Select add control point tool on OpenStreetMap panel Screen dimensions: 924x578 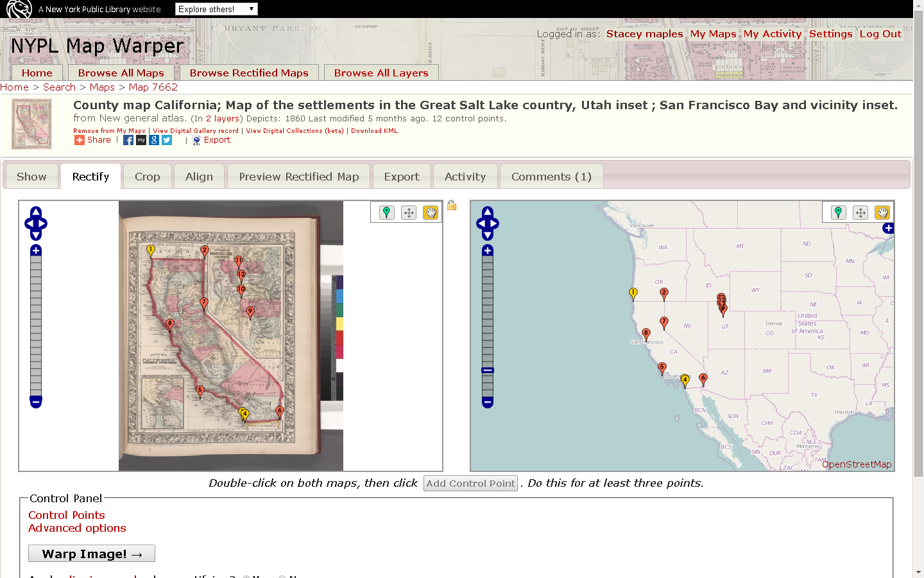pos(838,213)
